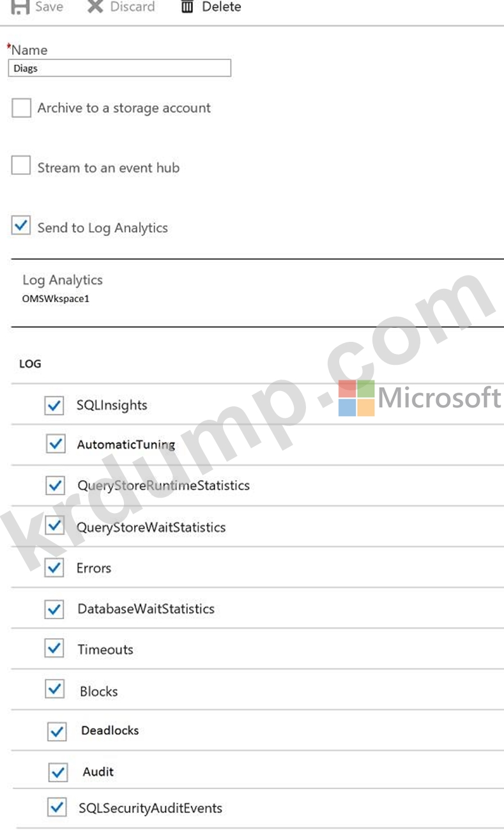The width and height of the screenshot is (504, 837).
Task: Uncheck the Errors log checkbox
Action: coord(54,567)
